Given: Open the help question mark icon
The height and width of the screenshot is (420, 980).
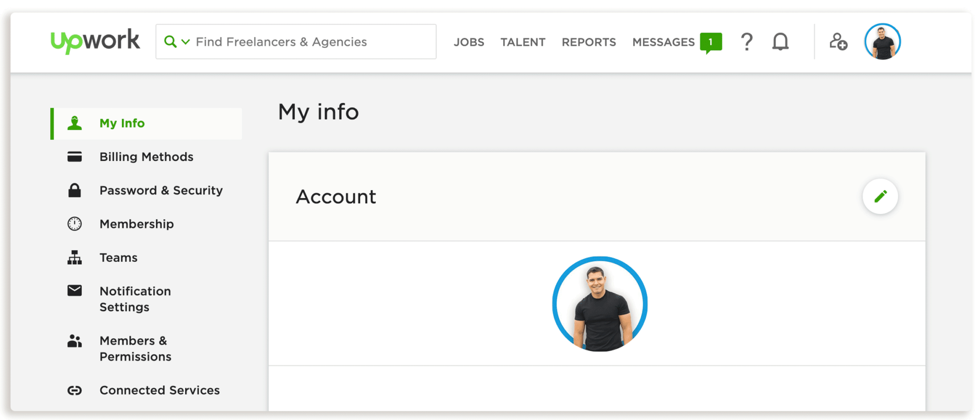Looking at the screenshot, I should click(x=746, y=42).
